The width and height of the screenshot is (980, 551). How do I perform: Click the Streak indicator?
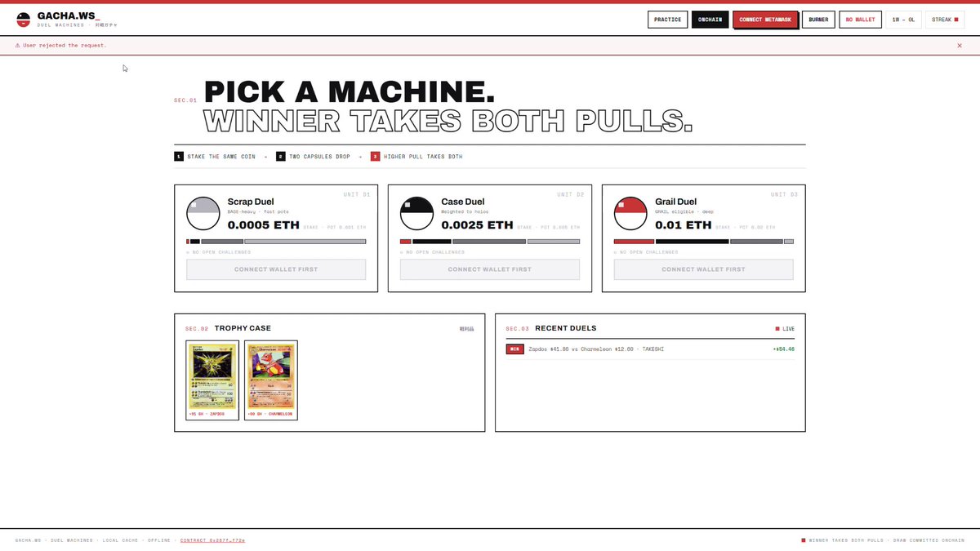pos(945,20)
